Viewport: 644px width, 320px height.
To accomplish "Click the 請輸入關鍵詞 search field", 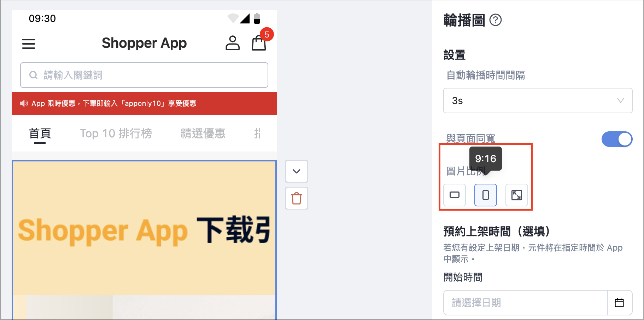I will pos(144,75).
